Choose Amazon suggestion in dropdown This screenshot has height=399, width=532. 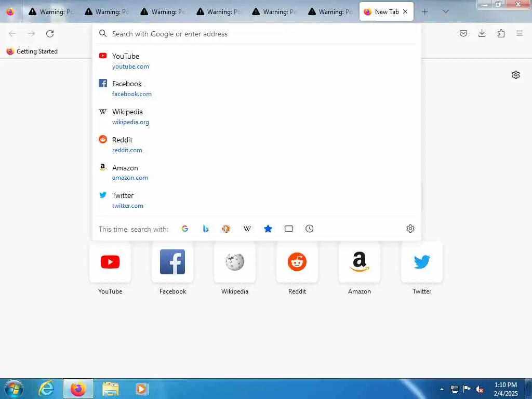(256, 172)
